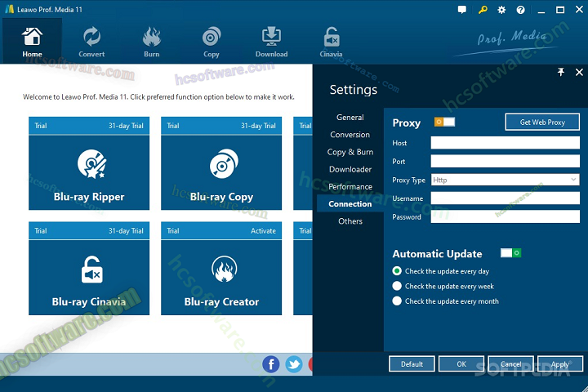
Task: Click the key activation icon
Action: [483, 10]
